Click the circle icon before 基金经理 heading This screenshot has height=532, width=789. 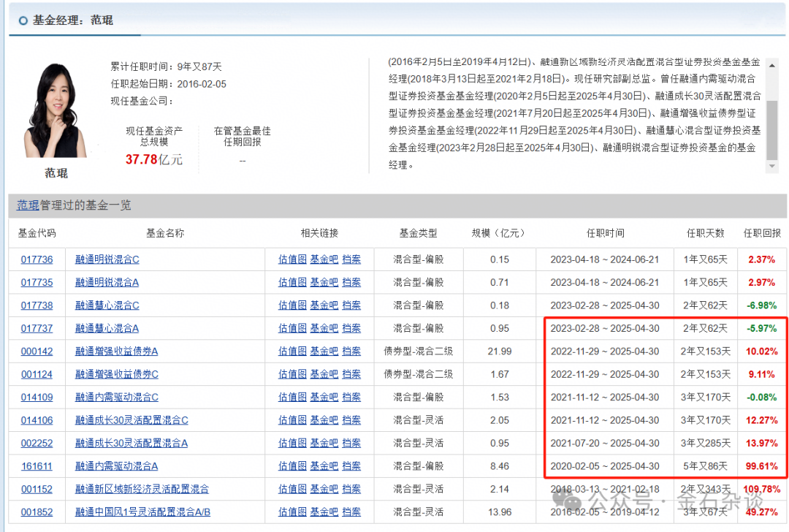[23, 20]
